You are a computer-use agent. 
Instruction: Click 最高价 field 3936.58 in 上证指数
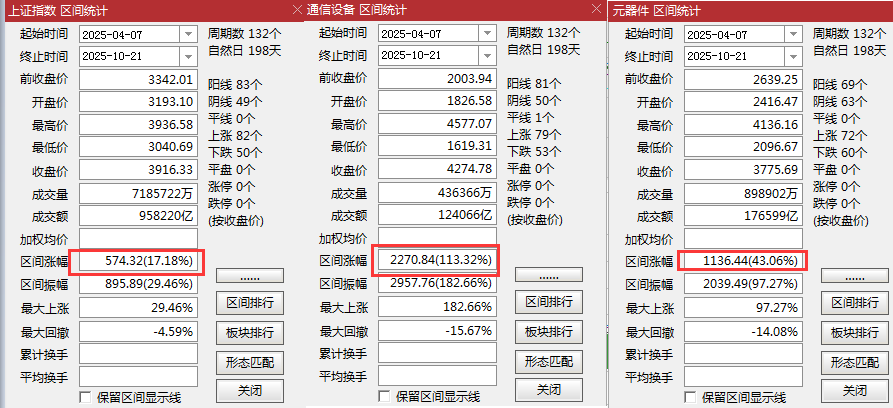[x=138, y=125]
